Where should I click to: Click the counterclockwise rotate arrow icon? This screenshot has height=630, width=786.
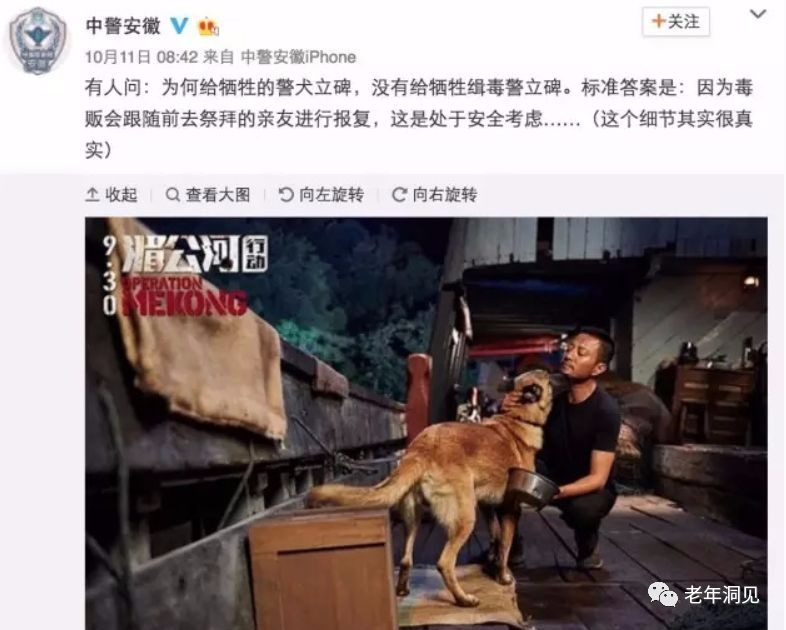tap(286, 194)
